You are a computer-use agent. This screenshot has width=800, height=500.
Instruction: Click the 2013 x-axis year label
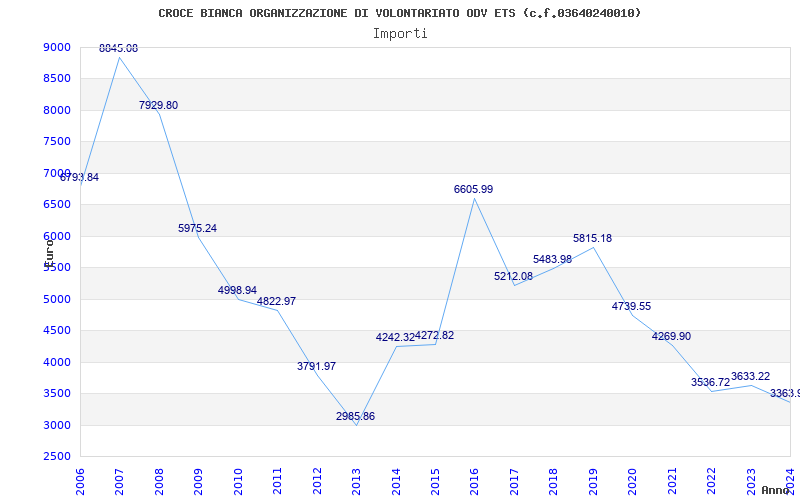[x=356, y=481]
